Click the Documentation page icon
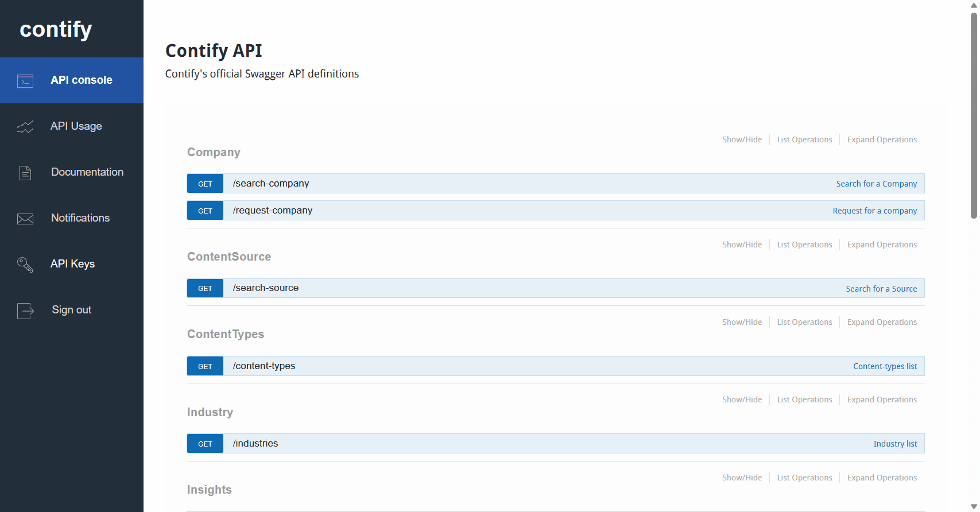 pyautogui.click(x=25, y=173)
